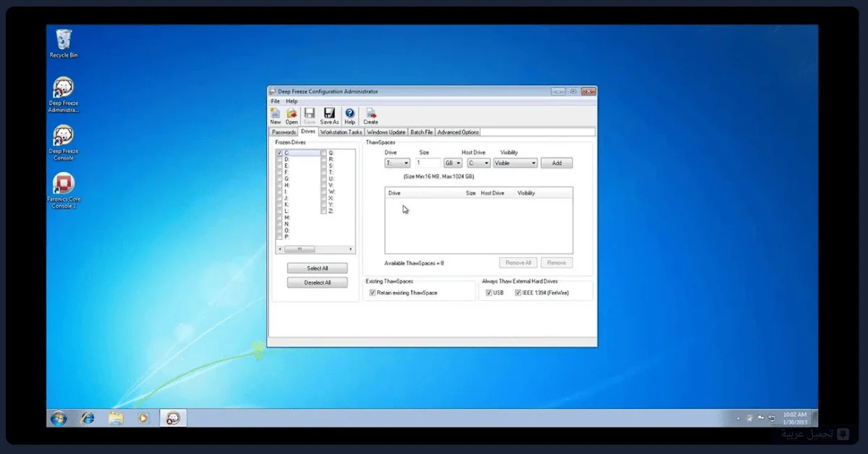Select the Deep Freeze Administrator desktop icon

click(x=64, y=95)
